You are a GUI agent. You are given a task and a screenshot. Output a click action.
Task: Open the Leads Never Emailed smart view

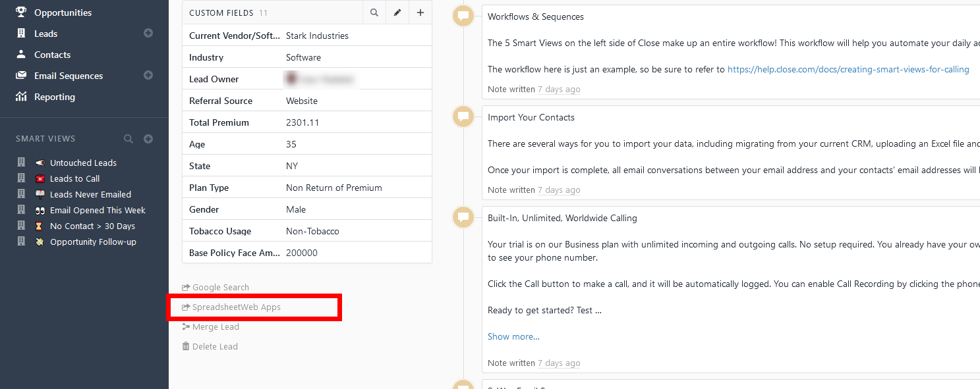click(x=90, y=194)
